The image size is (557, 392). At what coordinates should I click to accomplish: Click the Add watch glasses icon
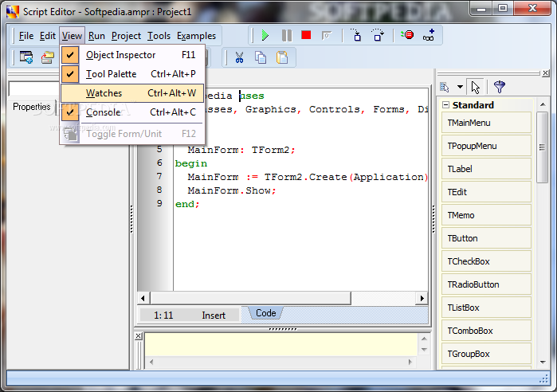point(429,35)
